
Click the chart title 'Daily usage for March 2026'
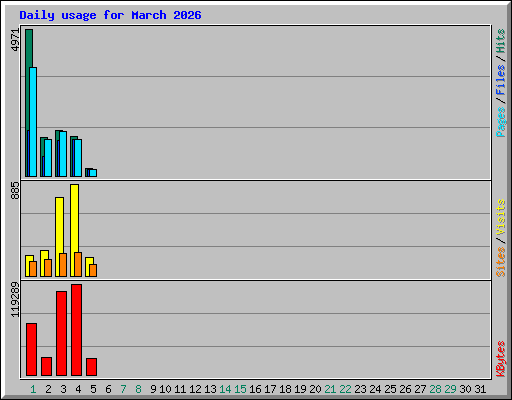pyautogui.click(x=110, y=15)
